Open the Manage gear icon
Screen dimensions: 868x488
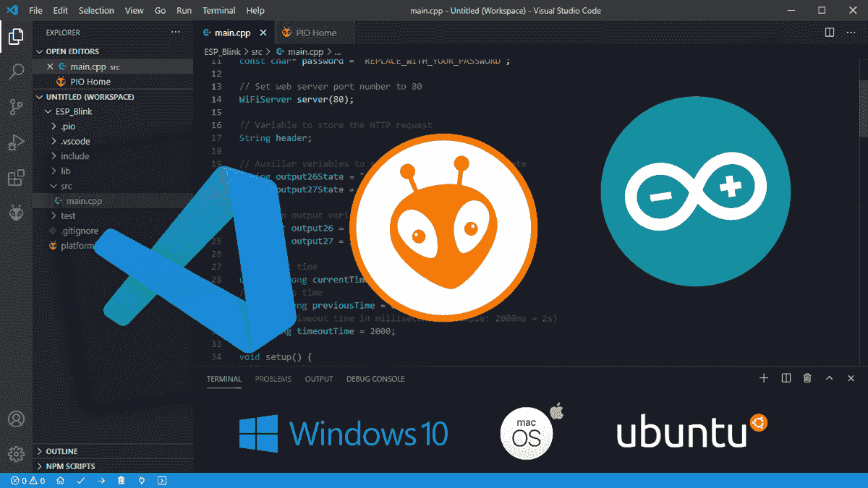click(x=16, y=454)
